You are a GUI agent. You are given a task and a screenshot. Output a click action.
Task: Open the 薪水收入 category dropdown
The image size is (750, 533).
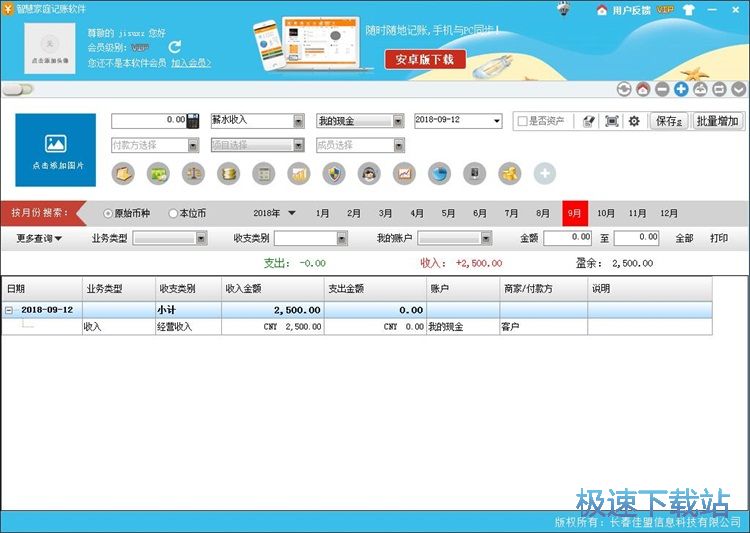coord(298,121)
